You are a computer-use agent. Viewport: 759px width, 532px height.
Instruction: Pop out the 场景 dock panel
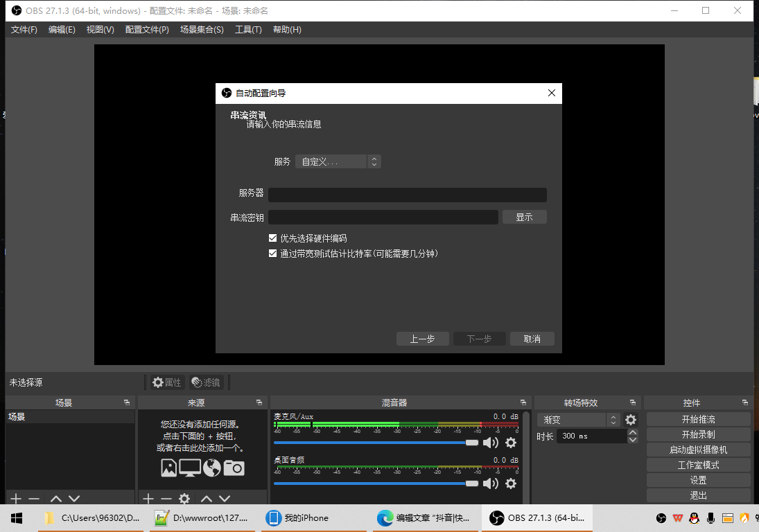127,402
